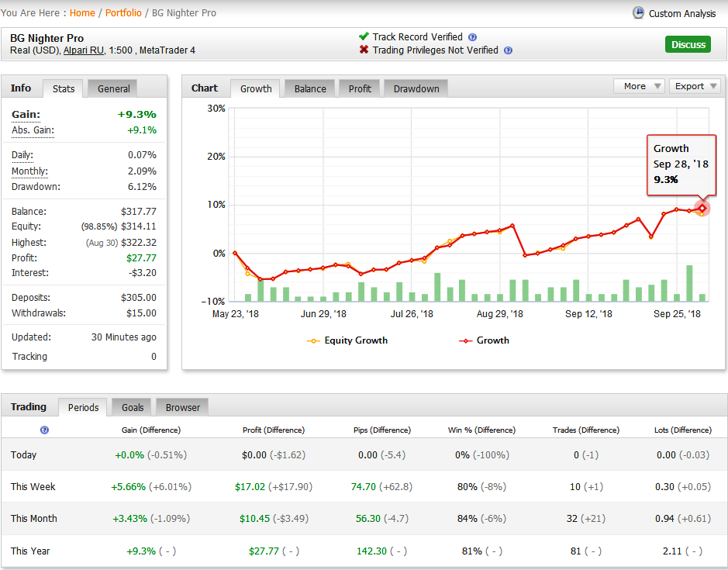Click the This Month row label
728x570 pixels.
tap(34, 519)
